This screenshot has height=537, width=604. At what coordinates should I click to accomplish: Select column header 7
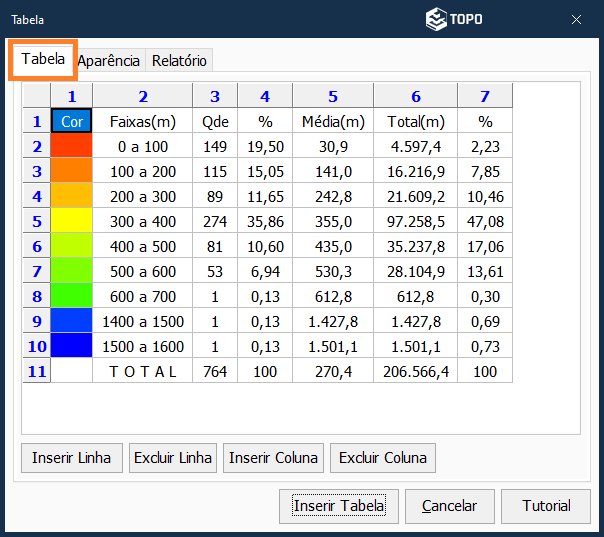click(x=485, y=96)
